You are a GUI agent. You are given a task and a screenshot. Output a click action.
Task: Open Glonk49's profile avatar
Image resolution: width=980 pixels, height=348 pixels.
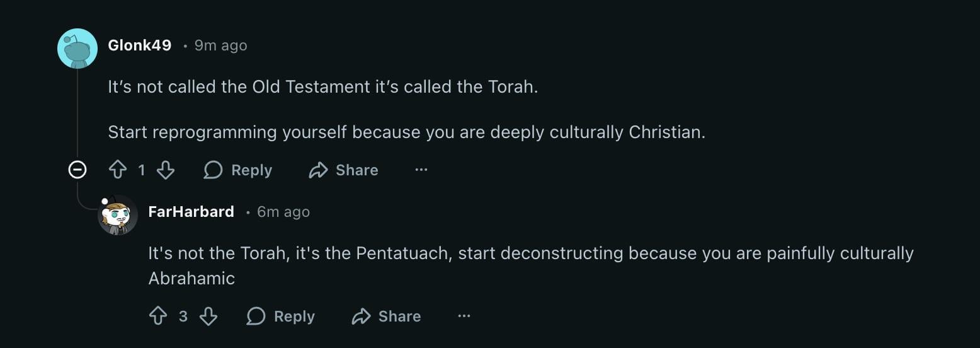(x=77, y=48)
